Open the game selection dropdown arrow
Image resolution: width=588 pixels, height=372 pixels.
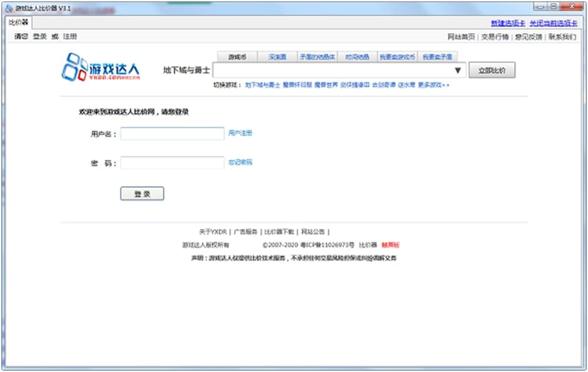click(x=459, y=70)
